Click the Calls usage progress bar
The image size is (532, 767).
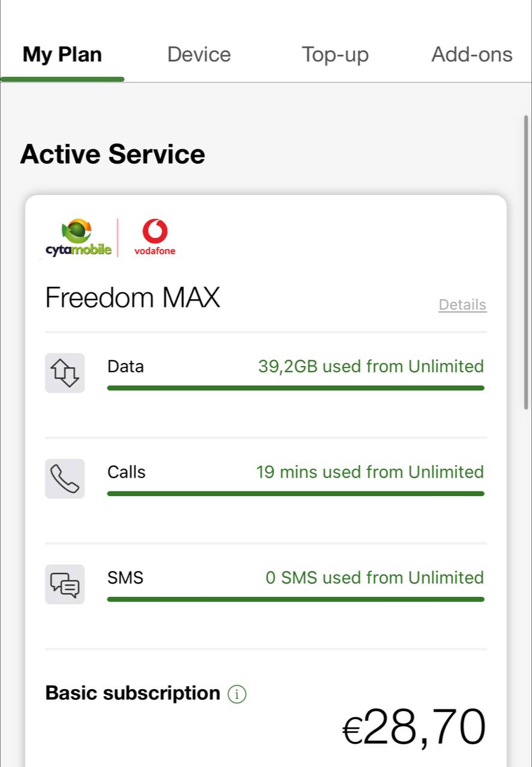point(295,494)
